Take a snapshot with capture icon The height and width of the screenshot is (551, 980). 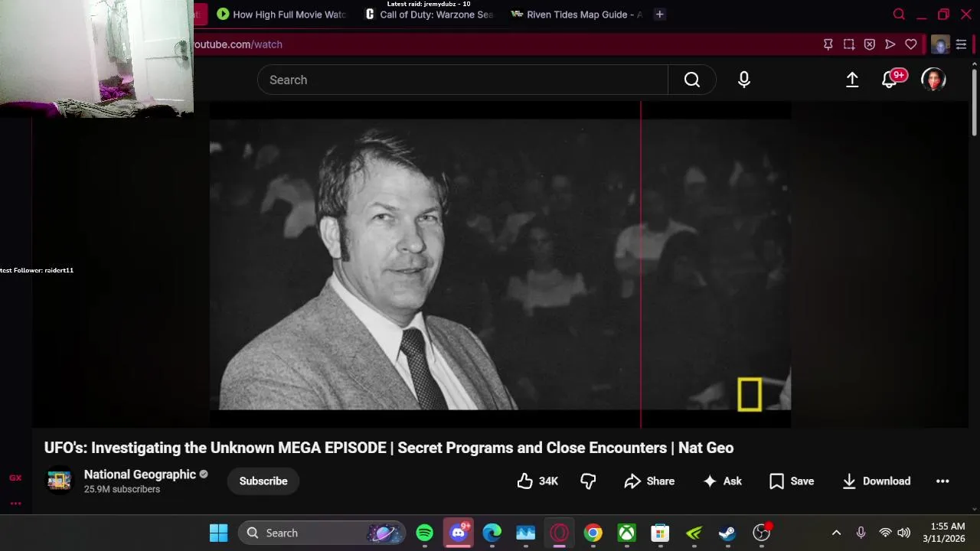click(x=848, y=44)
